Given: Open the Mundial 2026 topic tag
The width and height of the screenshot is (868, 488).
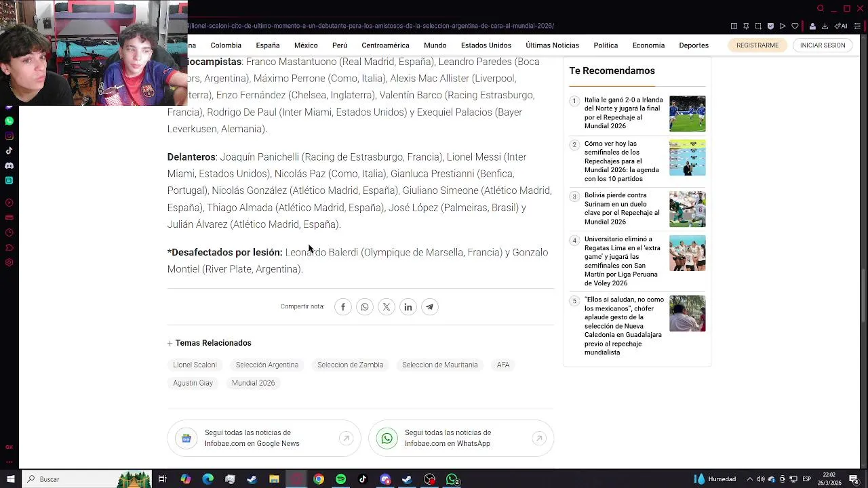Looking at the screenshot, I should click(x=254, y=383).
